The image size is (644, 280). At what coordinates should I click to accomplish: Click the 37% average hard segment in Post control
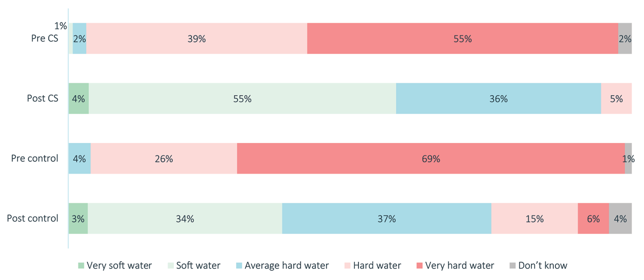coord(386,218)
